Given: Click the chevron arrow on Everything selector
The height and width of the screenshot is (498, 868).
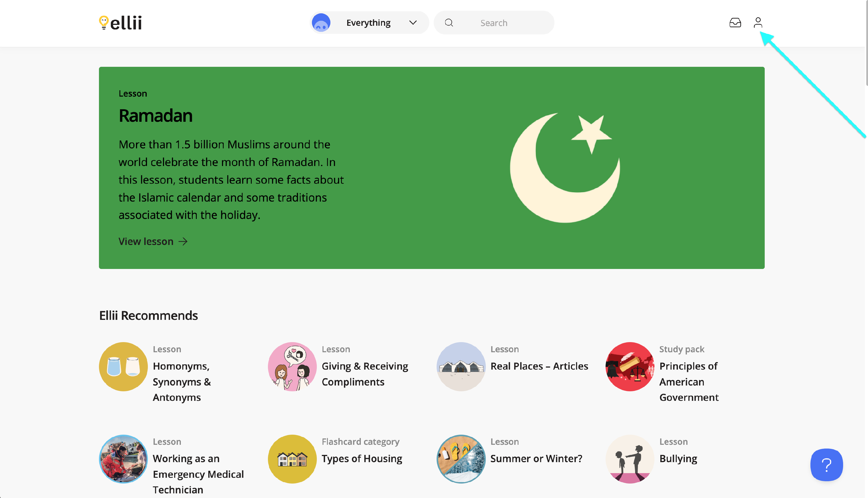Looking at the screenshot, I should point(413,23).
